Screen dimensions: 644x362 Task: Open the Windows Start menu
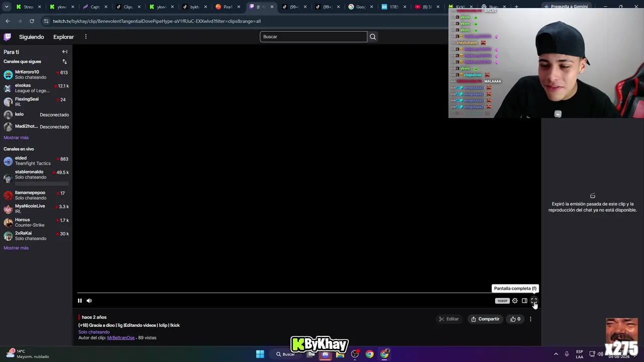(x=260, y=354)
